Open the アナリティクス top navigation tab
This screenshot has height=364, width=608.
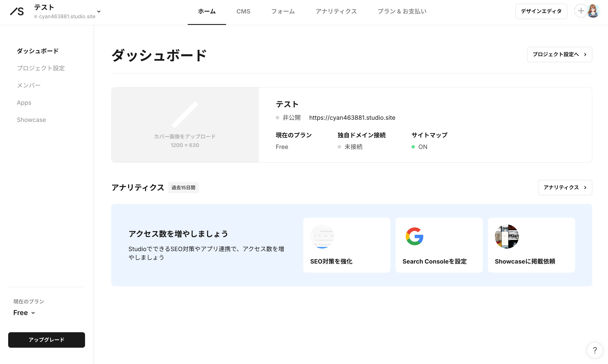pos(336,11)
